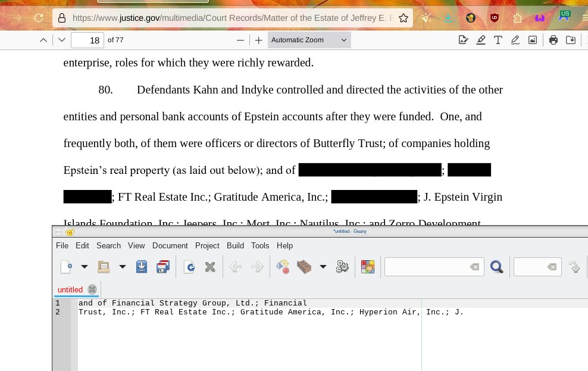Zoom in on the PDF

[258, 40]
